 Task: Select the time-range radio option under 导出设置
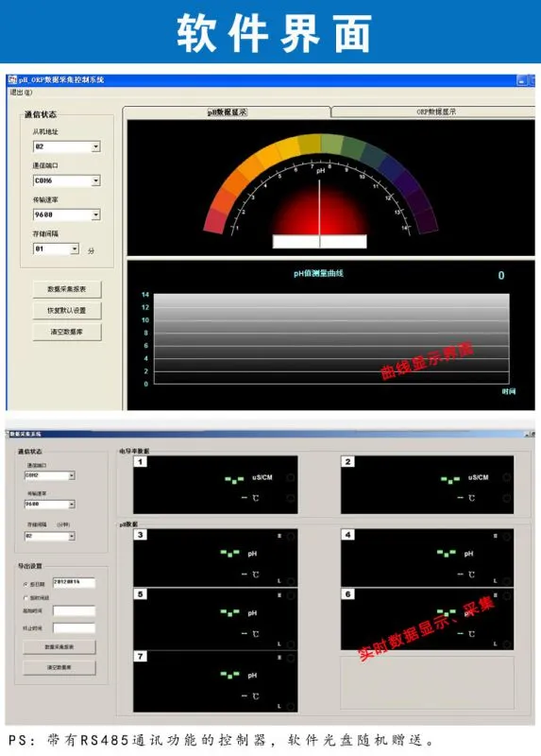(25, 598)
